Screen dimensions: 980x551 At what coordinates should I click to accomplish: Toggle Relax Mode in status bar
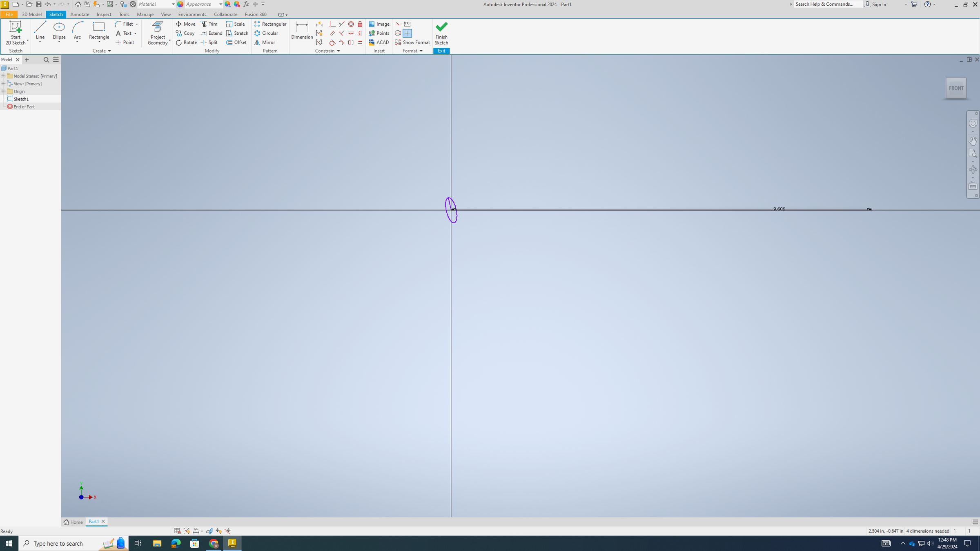point(228,531)
